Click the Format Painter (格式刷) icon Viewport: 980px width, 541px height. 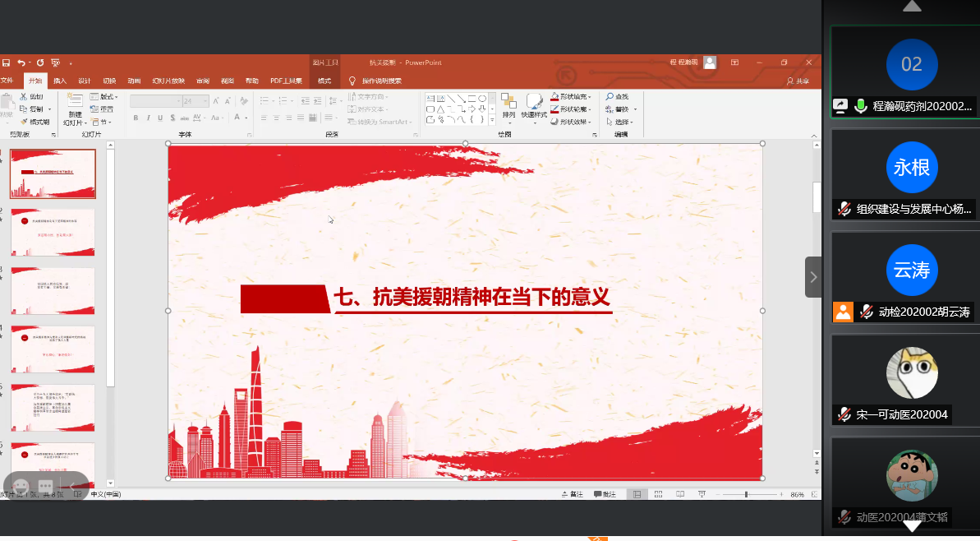(25, 122)
